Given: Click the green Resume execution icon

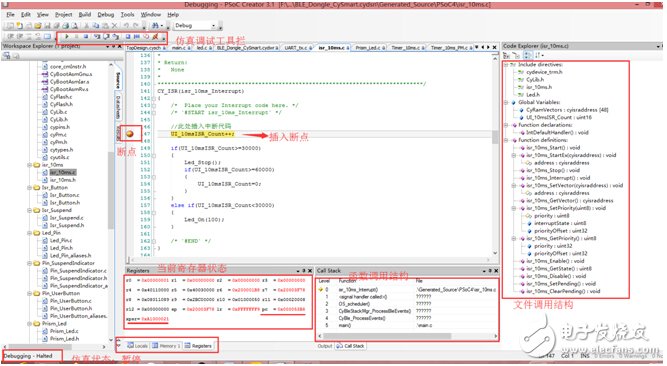Looking at the screenshot, I should 67,37.
